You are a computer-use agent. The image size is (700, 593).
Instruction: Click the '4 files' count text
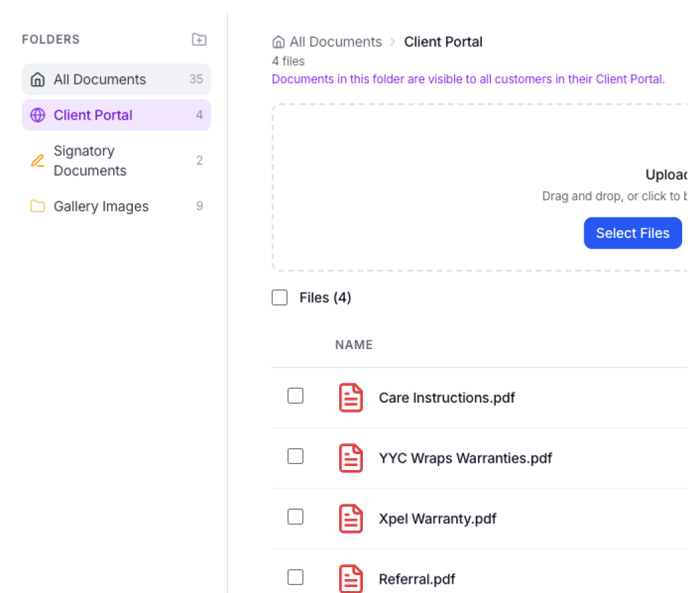288,61
